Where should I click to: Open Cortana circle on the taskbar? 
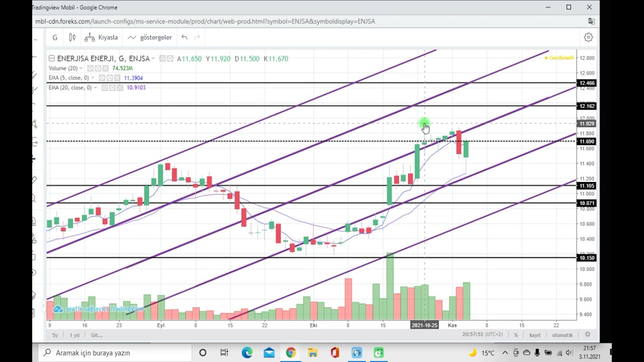203,353
